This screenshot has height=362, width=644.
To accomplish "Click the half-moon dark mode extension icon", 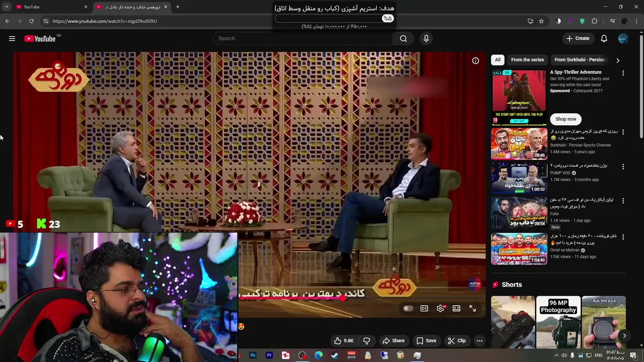I will coord(558,21).
